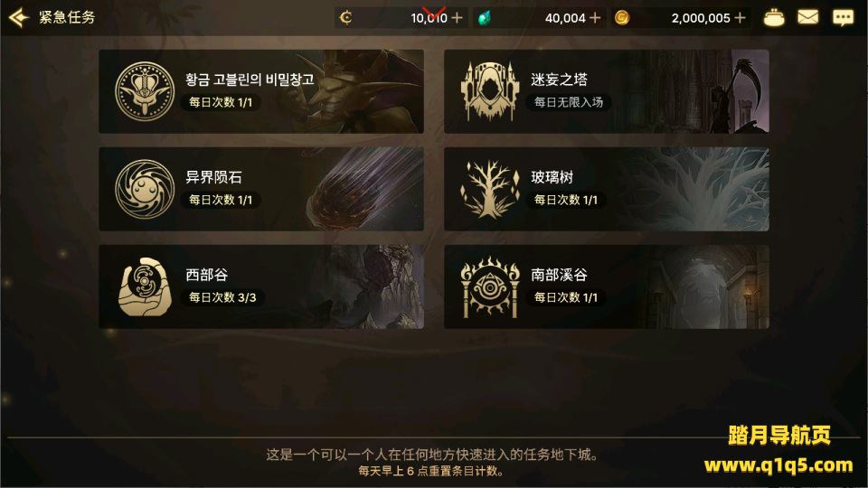Screen dimensions: 868x488
Task: Click the 每日无限入场 label under 迷妄之塔
Action: click(x=569, y=102)
